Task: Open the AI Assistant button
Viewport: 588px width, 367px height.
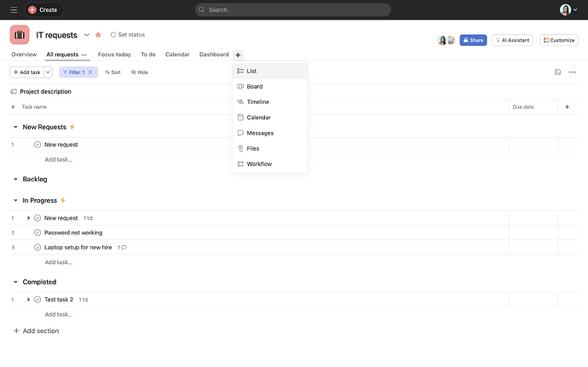Action: [x=513, y=40]
